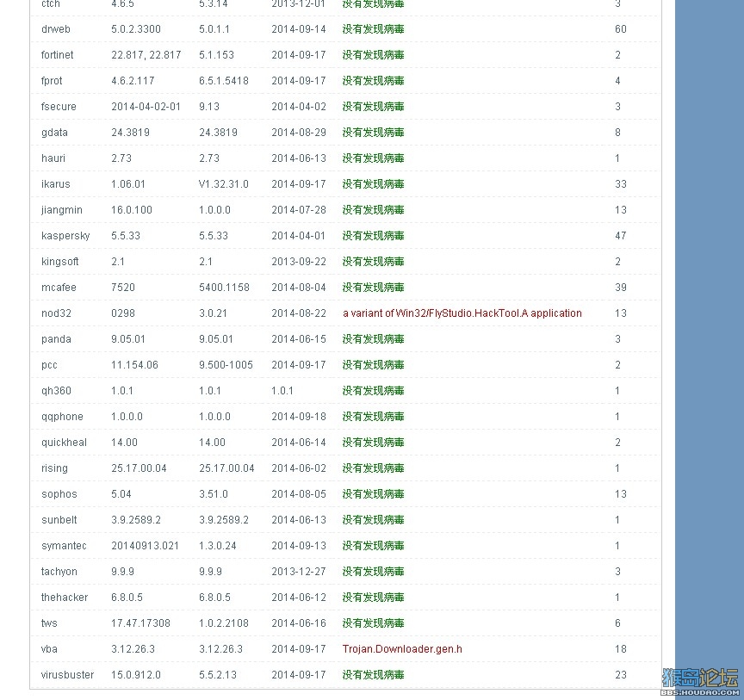Click virusbuster in the engine column
Image resolution: width=744 pixels, height=700 pixels.
tap(67, 675)
